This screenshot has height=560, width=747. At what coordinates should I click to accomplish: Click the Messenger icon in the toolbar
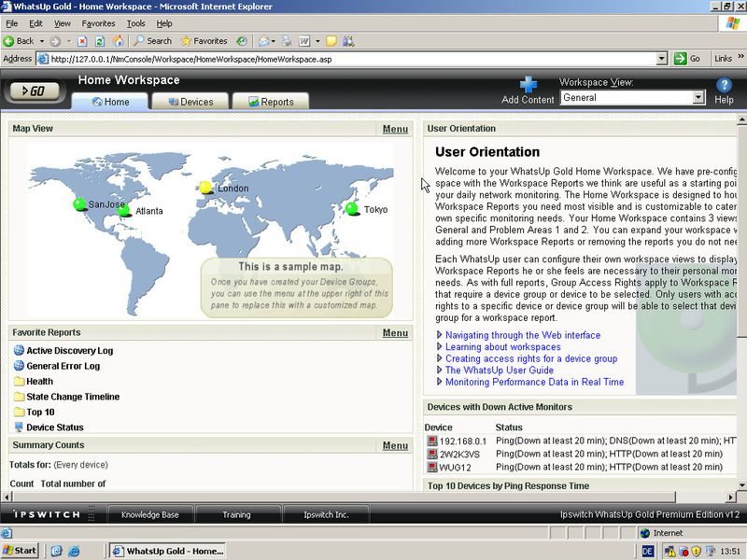coord(348,41)
